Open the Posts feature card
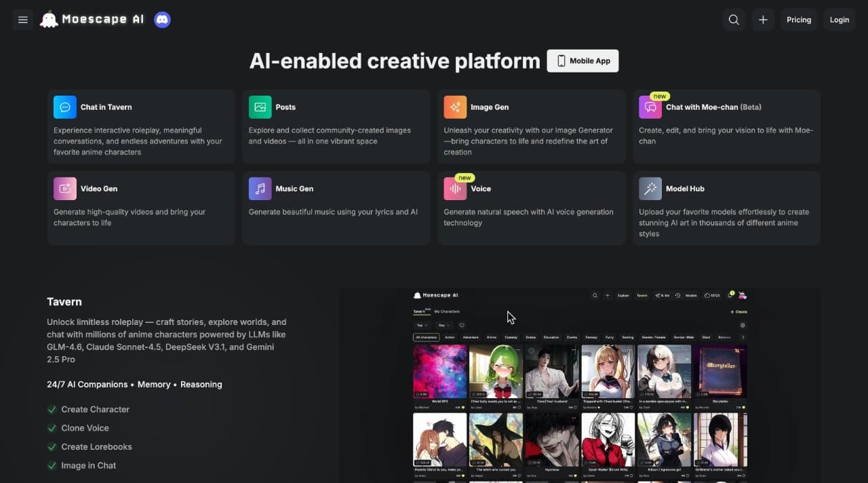Viewport: 868px width, 483px height. tap(336, 126)
